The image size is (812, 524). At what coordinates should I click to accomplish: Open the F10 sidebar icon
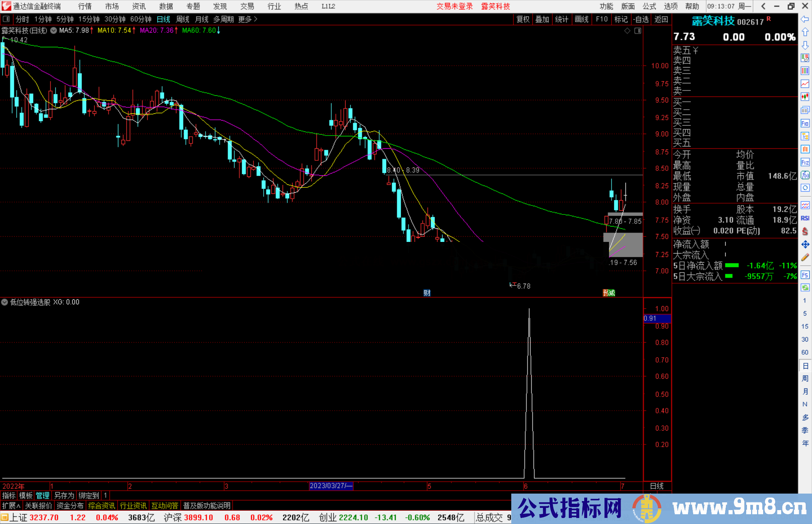805,123
